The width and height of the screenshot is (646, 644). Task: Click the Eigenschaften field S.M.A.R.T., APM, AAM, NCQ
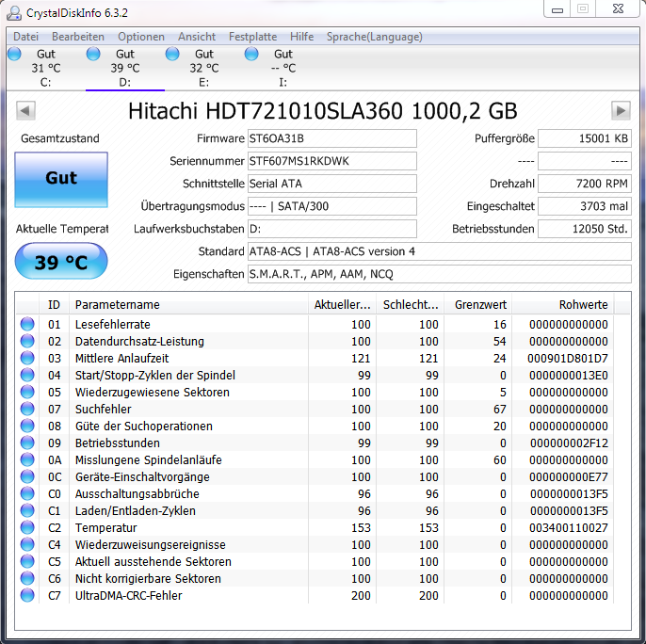[439, 274]
